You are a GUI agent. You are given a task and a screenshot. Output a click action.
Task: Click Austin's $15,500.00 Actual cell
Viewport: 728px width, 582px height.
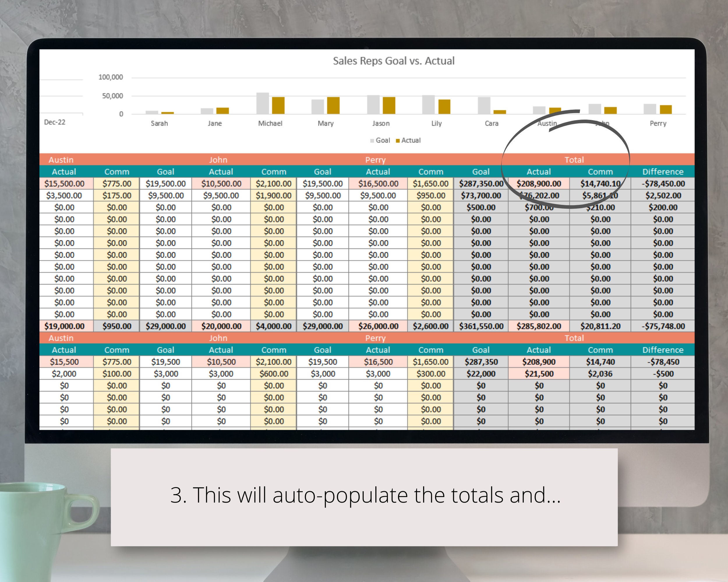[x=65, y=184]
